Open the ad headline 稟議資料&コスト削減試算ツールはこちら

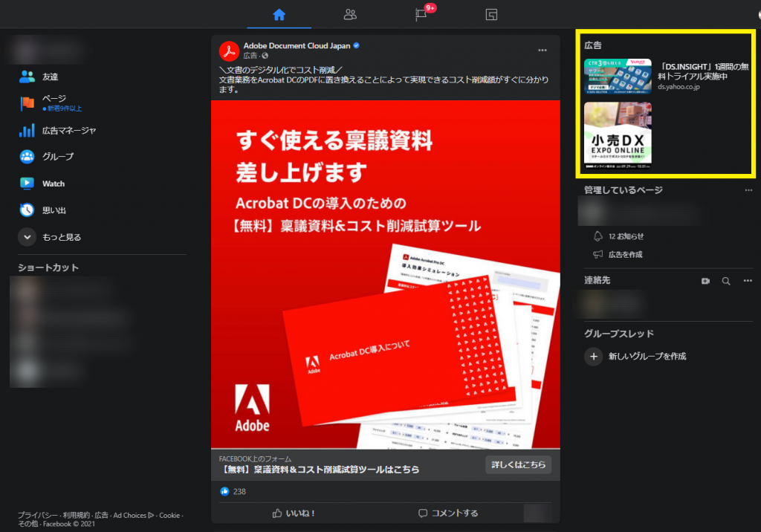point(320,470)
